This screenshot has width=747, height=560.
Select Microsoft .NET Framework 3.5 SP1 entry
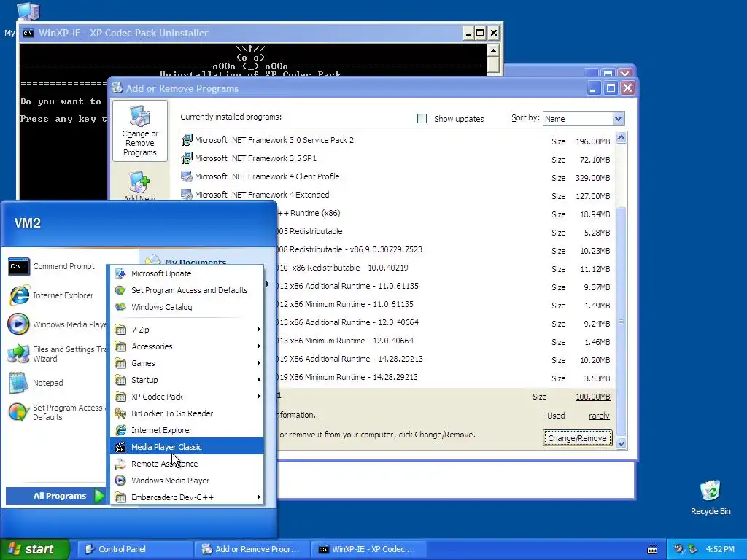(x=398, y=158)
